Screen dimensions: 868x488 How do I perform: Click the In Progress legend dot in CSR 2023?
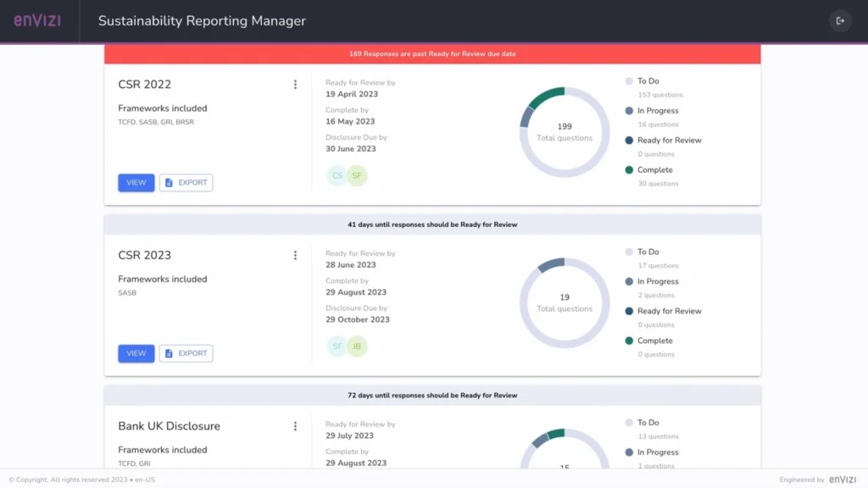[x=629, y=281]
